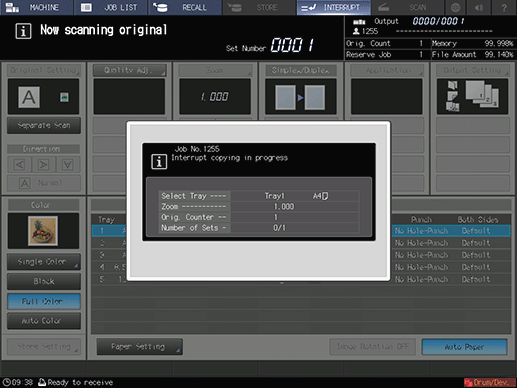Open the Paper Setting menu
The height and width of the screenshot is (388, 517).
[139, 347]
